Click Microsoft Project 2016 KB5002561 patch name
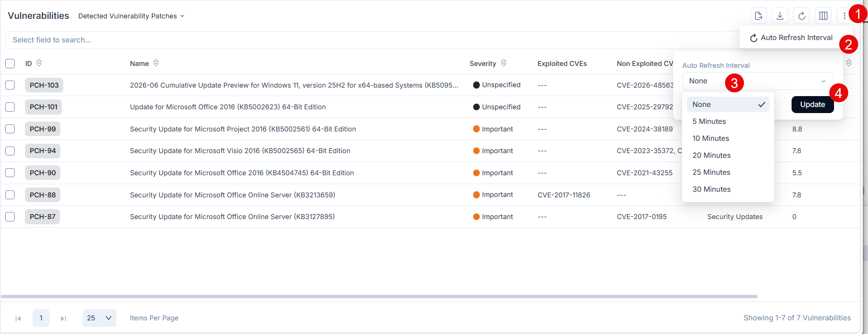 (243, 129)
